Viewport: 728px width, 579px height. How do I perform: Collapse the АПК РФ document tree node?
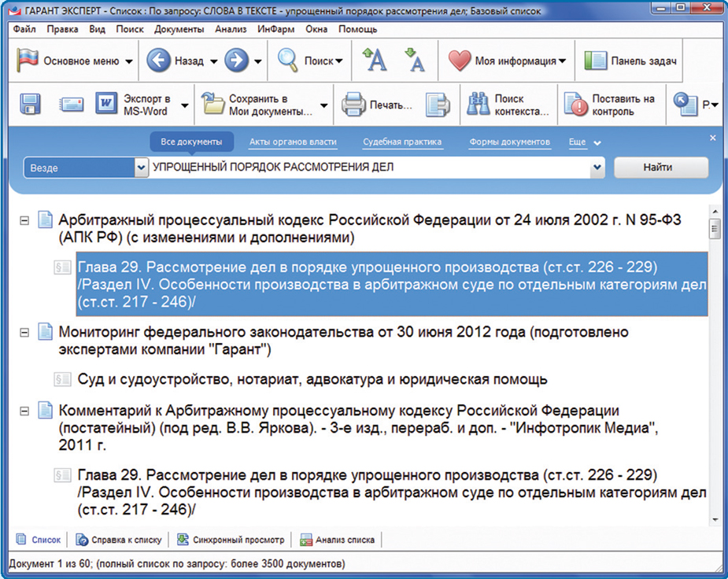pyautogui.click(x=25, y=221)
